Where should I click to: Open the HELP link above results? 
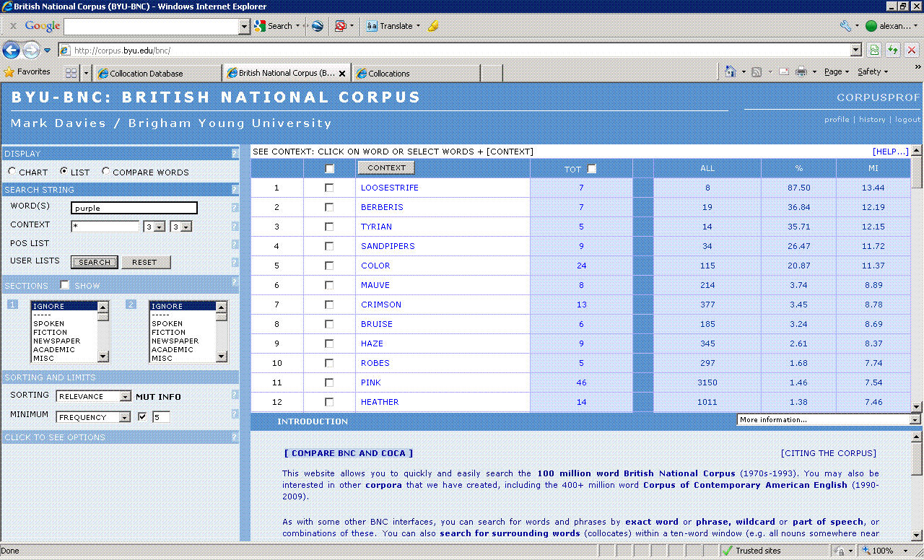[890, 152]
